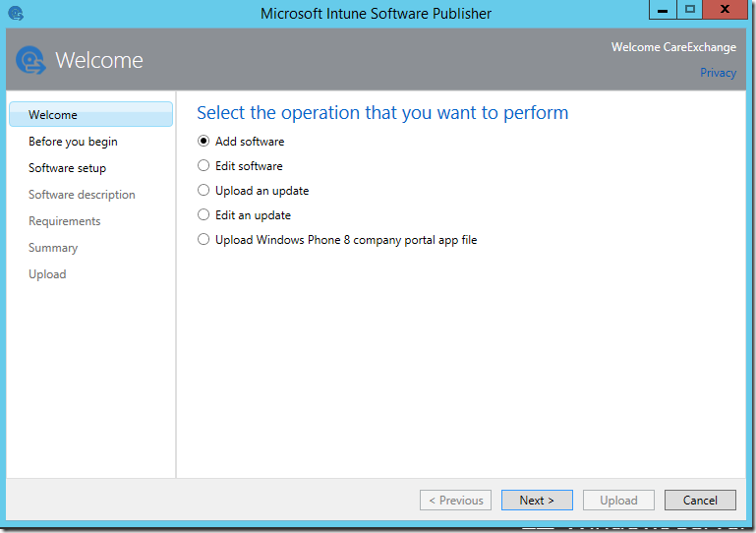Go to the Welcome wizard step
Image resolution: width=756 pixels, height=533 pixels.
coord(90,114)
